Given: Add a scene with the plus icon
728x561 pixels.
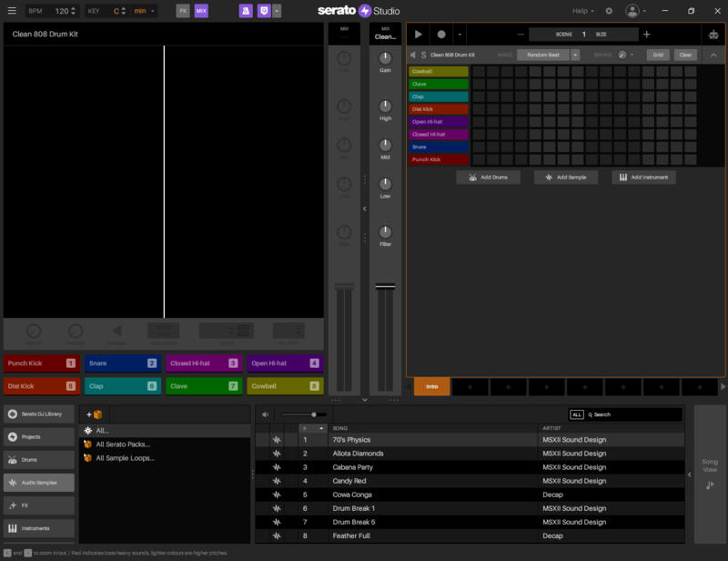Looking at the screenshot, I should tap(647, 35).
